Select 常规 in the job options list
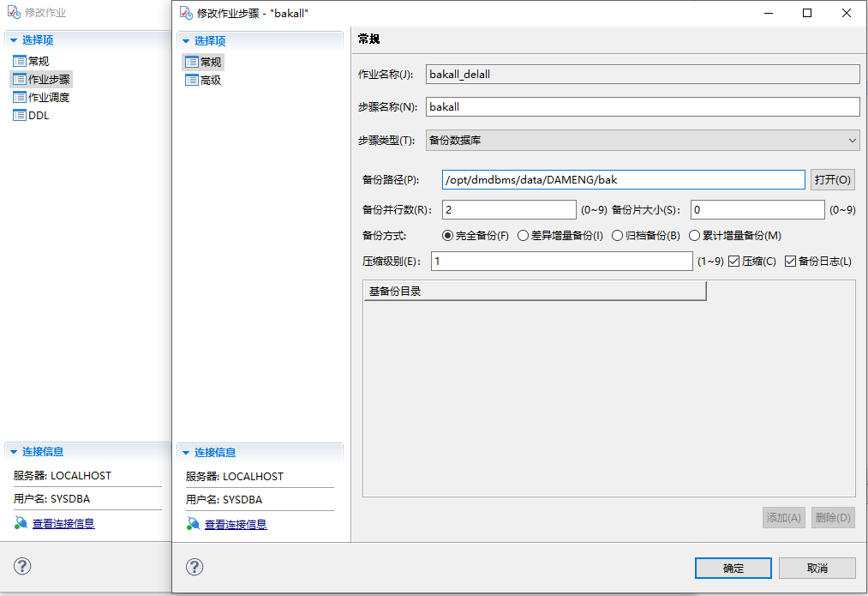This screenshot has width=868, height=596. click(x=38, y=61)
